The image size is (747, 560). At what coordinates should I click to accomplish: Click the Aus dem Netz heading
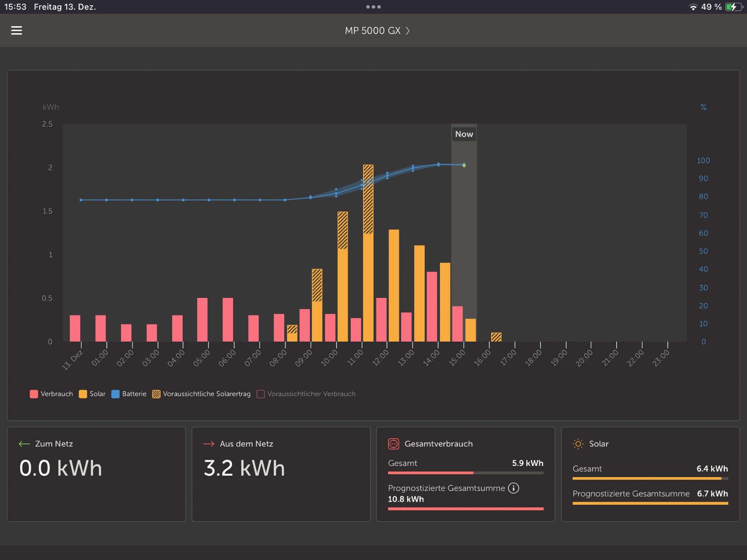247,444
